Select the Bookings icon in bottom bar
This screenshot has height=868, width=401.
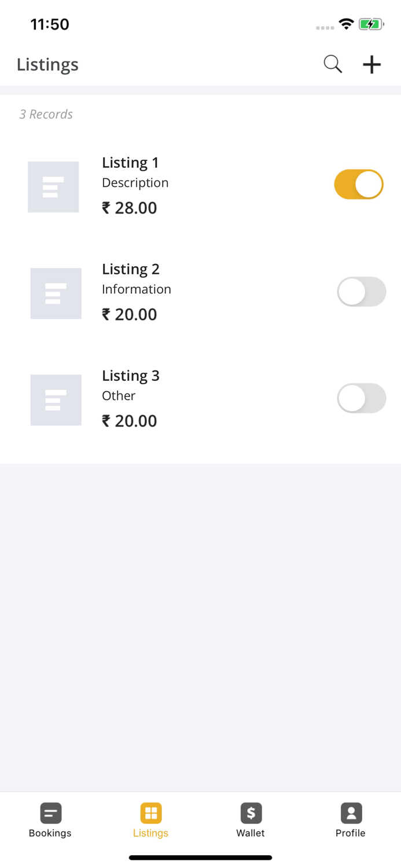50,814
